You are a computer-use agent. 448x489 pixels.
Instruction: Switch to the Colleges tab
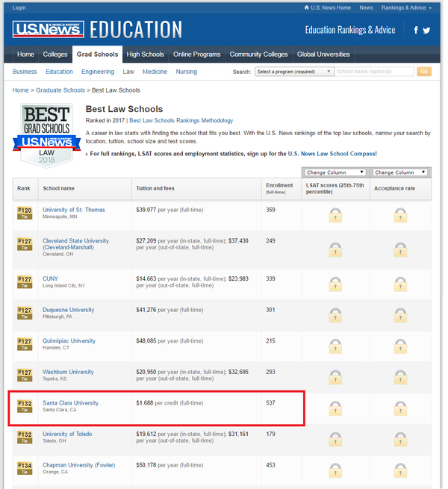click(55, 54)
